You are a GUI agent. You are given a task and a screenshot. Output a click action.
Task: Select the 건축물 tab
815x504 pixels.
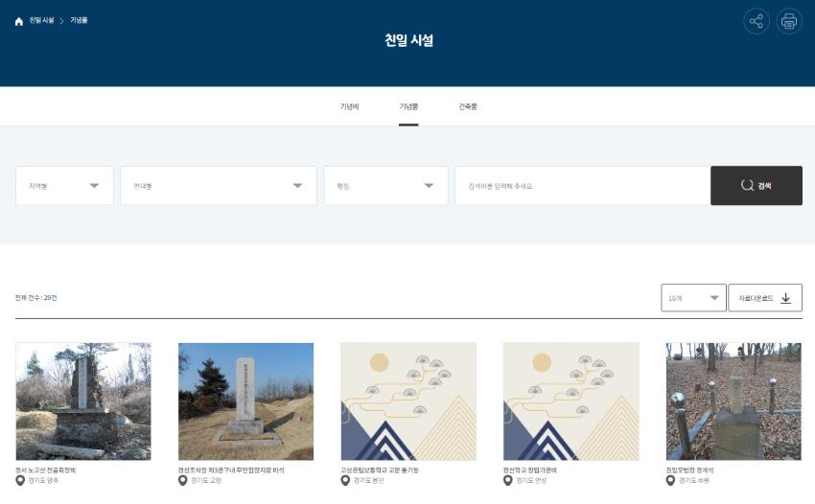468,106
